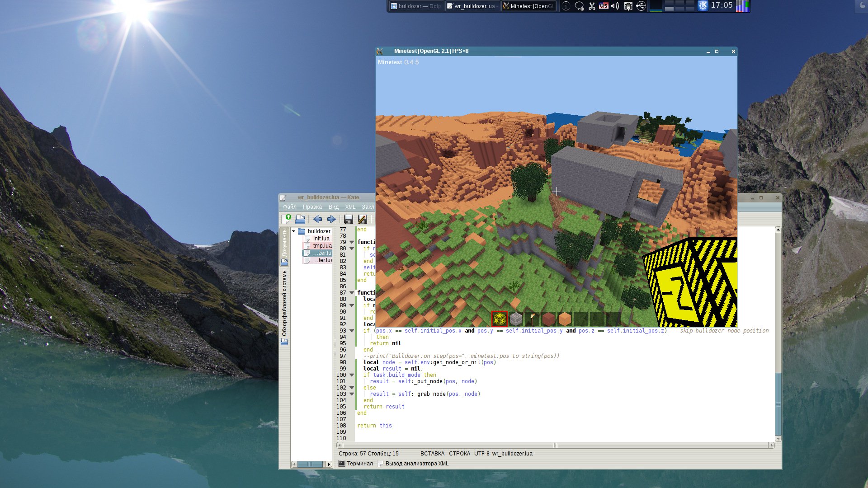Open the volume speaker tray icon
The height and width of the screenshot is (488, 868).
[x=615, y=6]
